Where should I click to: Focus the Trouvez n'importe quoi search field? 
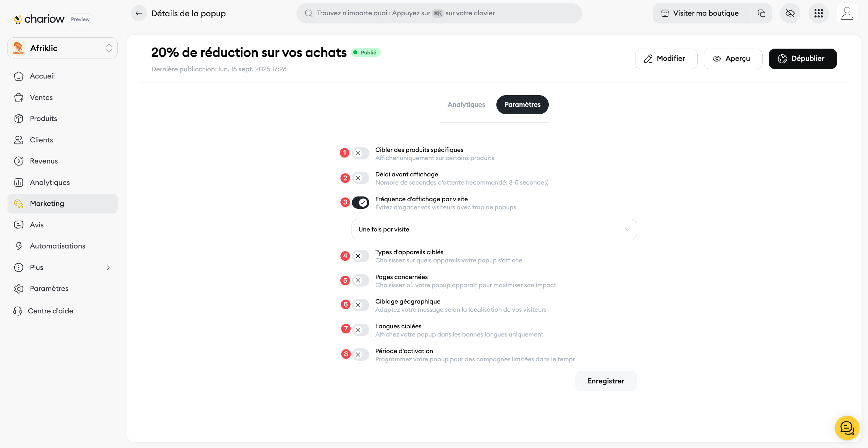(x=439, y=13)
